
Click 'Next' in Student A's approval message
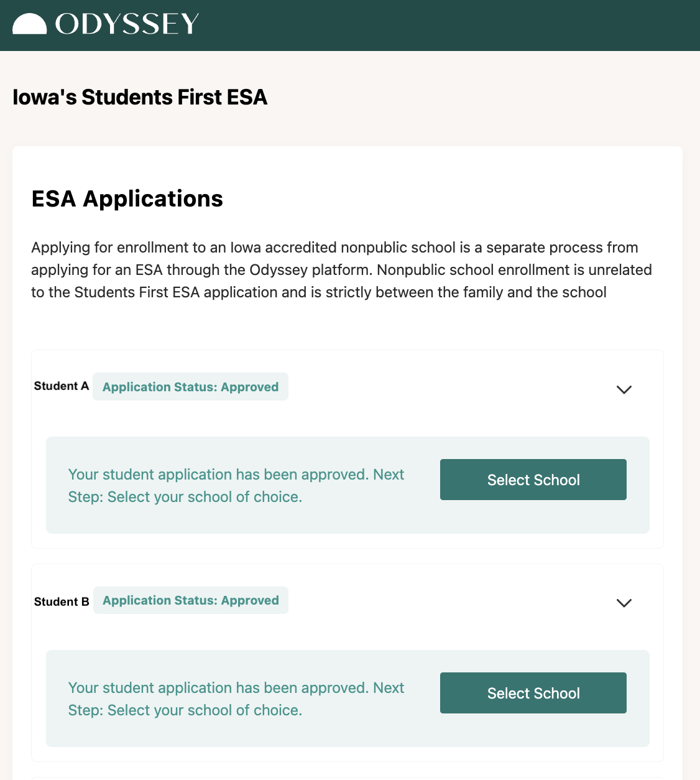[389, 475]
